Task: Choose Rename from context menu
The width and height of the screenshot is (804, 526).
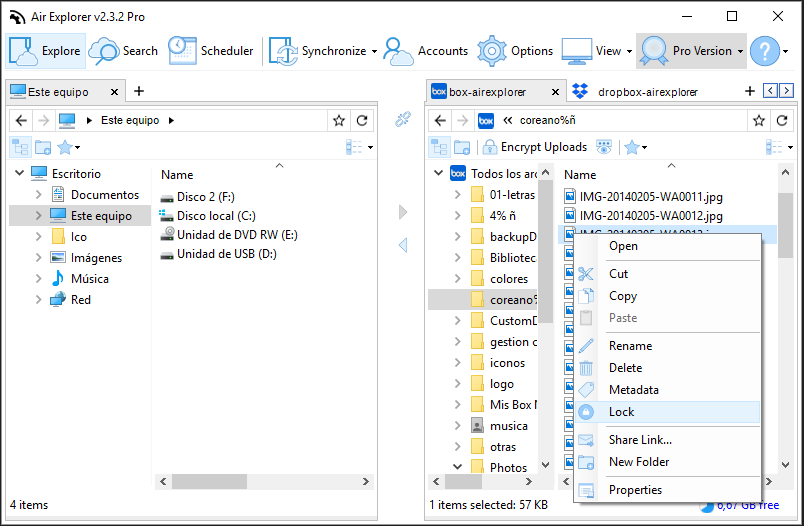Action: point(667,346)
